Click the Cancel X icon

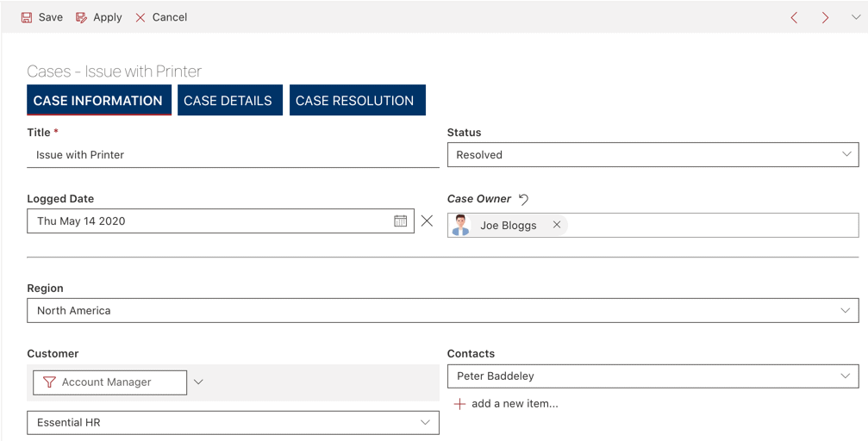coord(141,17)
